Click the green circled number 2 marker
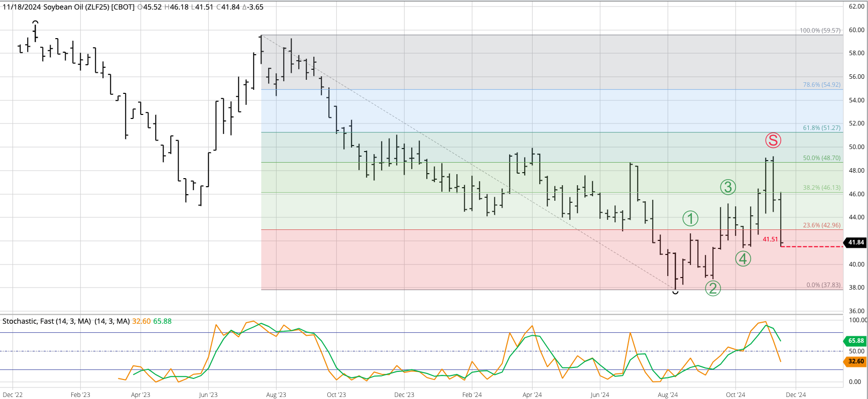The width and height of the screenshot is (868, 399). click(713, 288)
